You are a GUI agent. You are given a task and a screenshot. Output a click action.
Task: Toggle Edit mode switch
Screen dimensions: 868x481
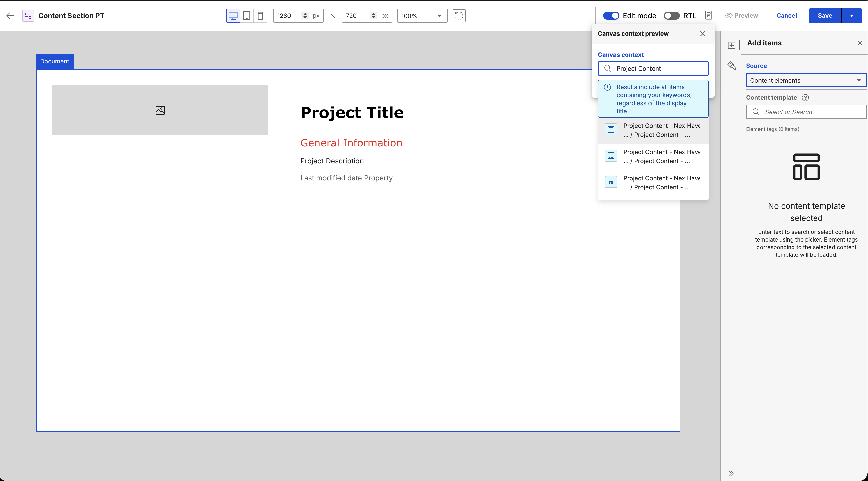tap(611, 16)
